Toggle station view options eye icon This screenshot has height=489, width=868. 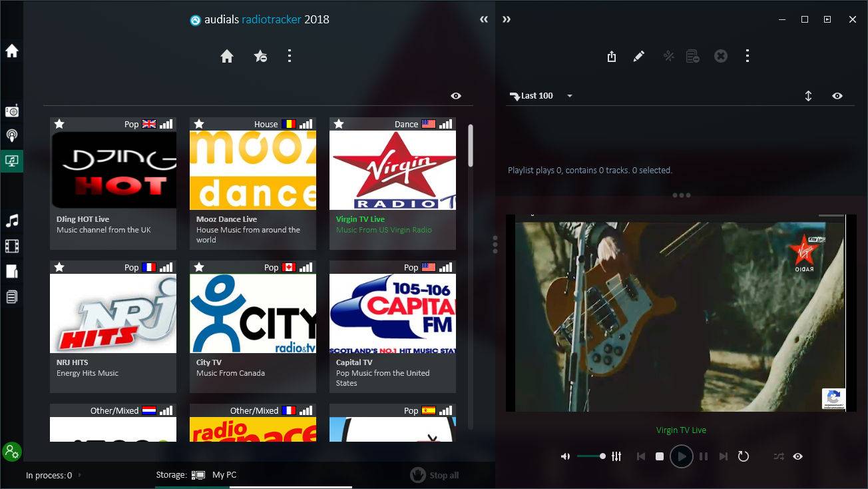pos(456,96)
